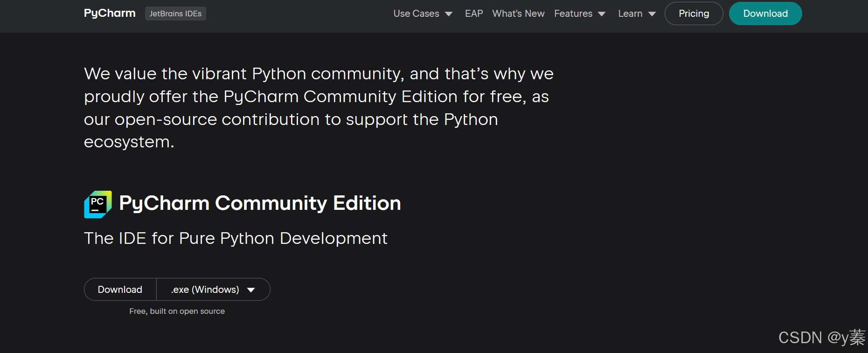
Task: Click the CSDN watermark text
Action: point(821,337)
